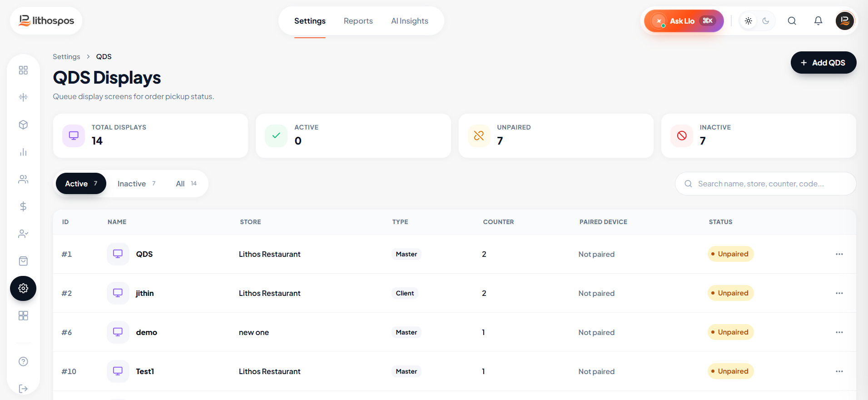Screen dimensions: 868x400
Task: Open the shopping bag sidebar icon
Action: (23, 261)
